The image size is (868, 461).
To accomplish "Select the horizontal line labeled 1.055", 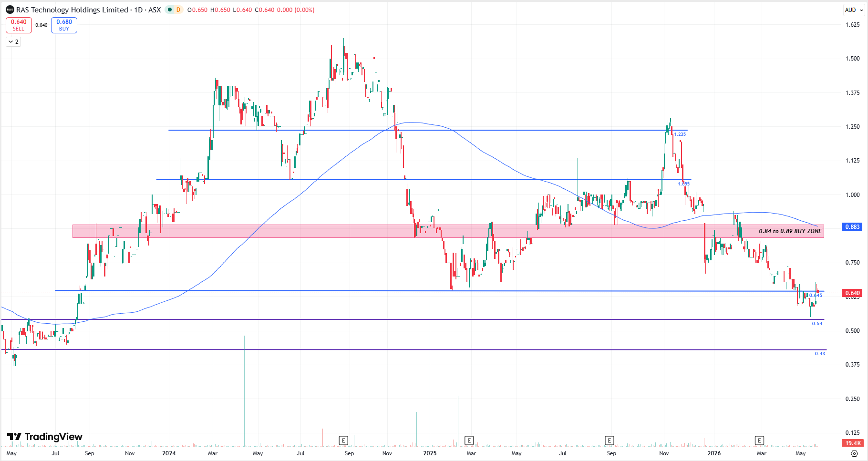I will (x=424, y=180).
